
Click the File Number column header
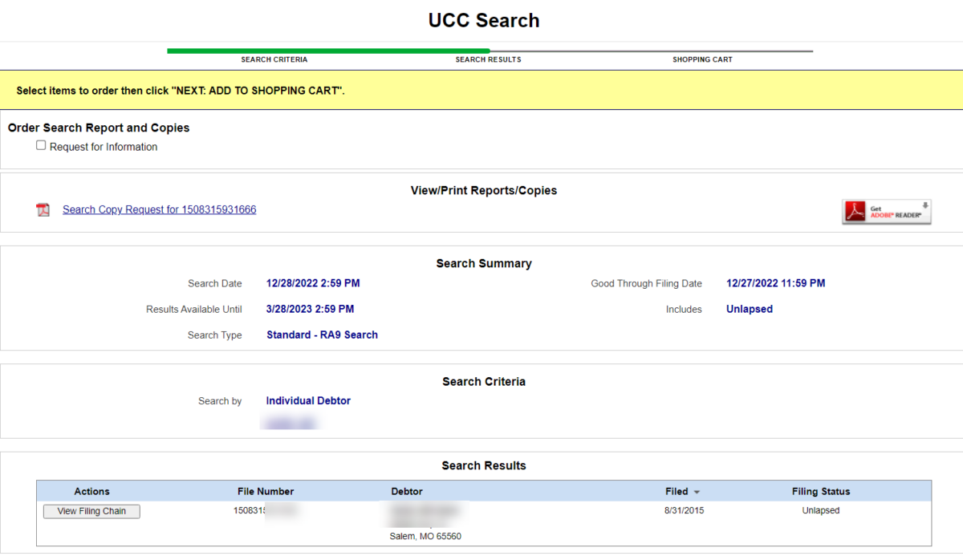tap(266, 491)
